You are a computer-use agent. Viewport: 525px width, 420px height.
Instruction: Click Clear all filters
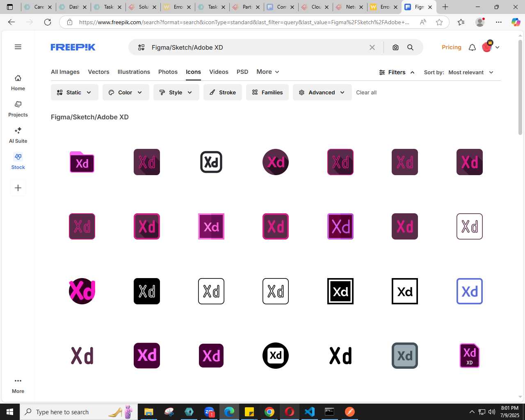(366, 92)
